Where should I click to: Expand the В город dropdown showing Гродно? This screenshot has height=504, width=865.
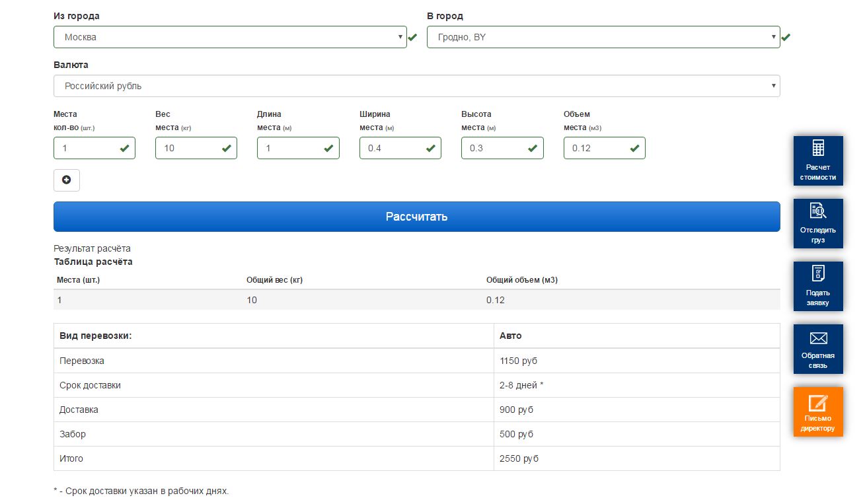pos(603,37)
